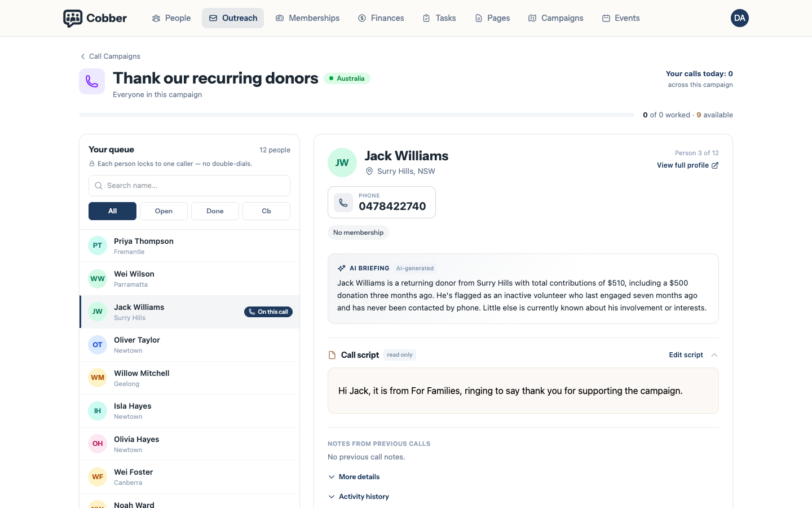Click the Memberships card icon
The image size is (812, 508).
[x=280, y=18]
